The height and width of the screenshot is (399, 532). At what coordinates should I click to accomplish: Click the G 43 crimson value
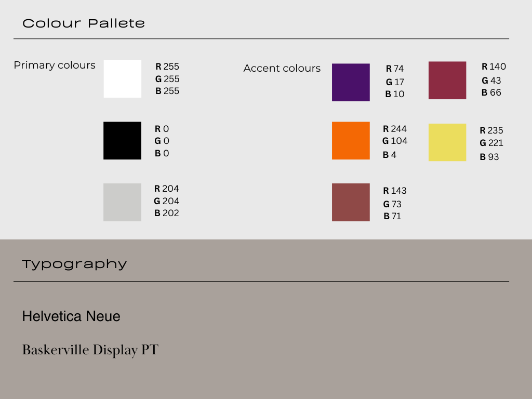point(491,81)
